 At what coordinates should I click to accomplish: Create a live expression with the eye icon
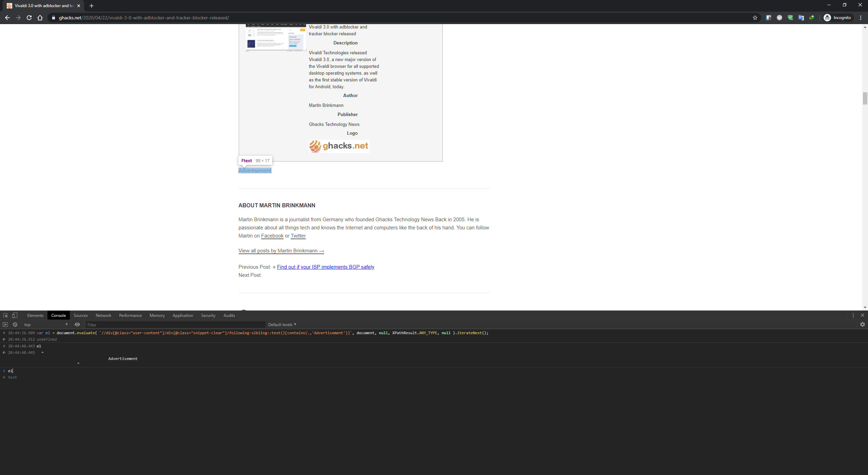(77, 324)
